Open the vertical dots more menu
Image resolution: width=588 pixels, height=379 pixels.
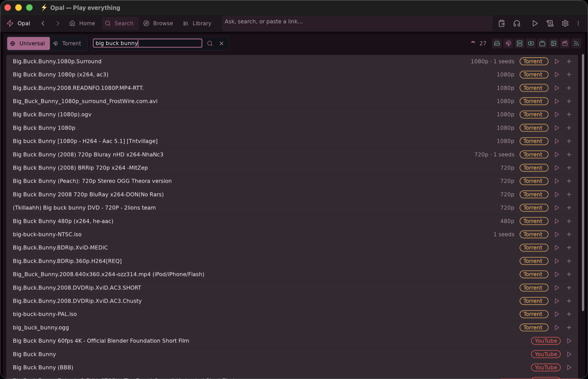tap(578, 23)
